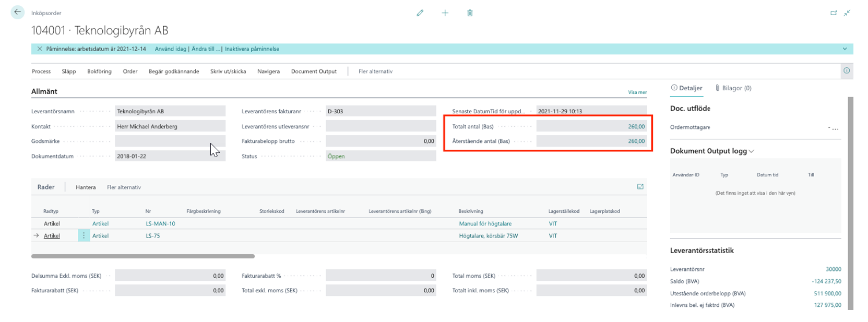Image resolution: width=868 pixels, height=322 pixels.
Task: Click the Godsmärke input field
Action: [170, 141]
